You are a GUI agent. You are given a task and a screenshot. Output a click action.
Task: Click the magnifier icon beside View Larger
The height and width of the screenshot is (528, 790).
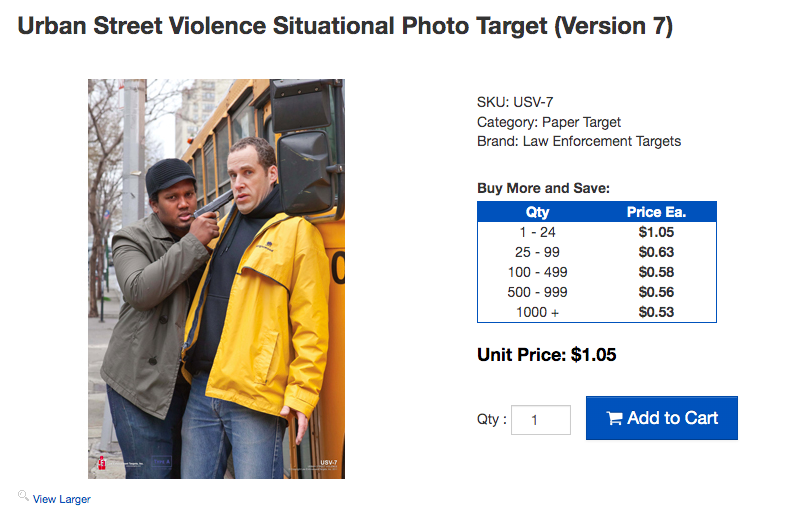(x=23, y=496)
